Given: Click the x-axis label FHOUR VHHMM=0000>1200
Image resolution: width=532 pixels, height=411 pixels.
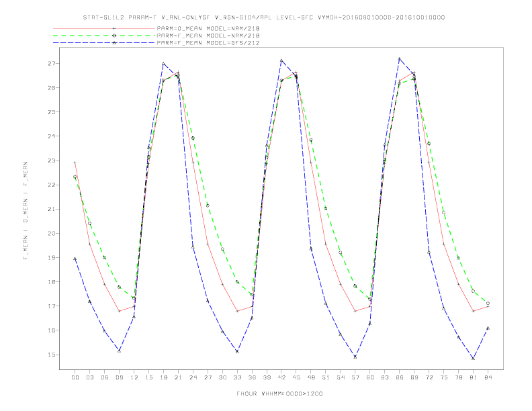Looking at the screenshot, I should pyautogui.click(x=279, y=394).
